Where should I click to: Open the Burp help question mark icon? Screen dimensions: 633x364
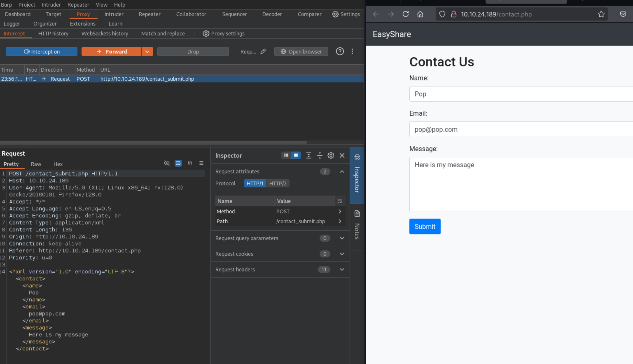(340, 51)
